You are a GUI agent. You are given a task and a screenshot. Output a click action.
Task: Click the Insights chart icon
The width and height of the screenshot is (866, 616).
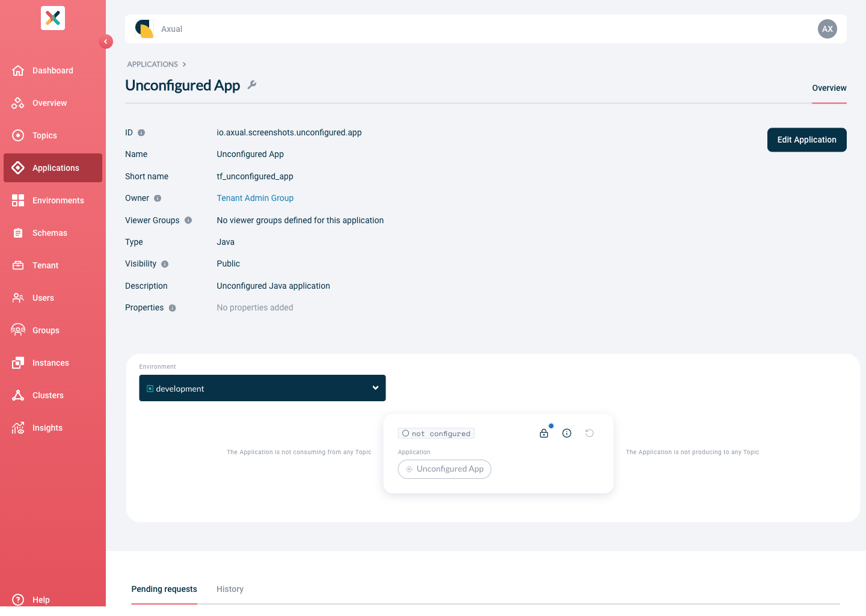click(x=18, y=428)
